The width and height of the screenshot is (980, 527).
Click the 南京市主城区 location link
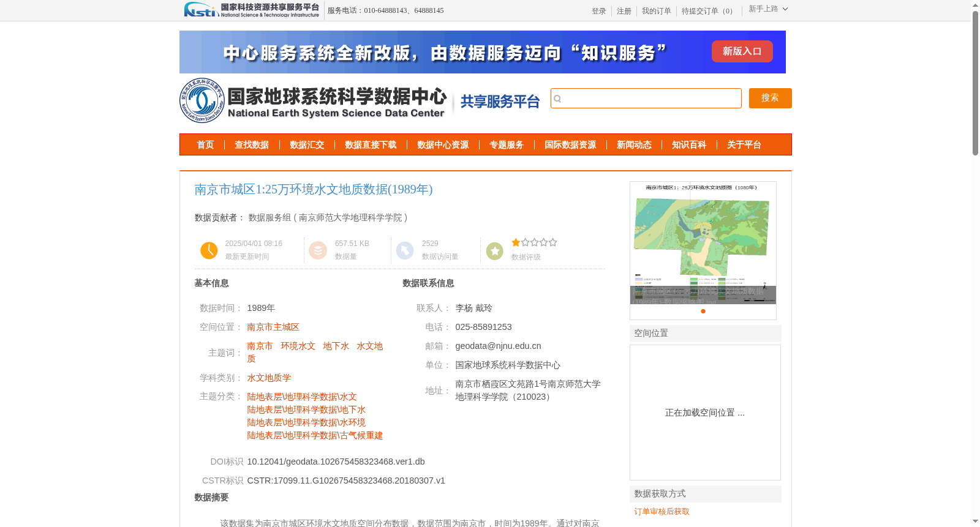[273, 327]
